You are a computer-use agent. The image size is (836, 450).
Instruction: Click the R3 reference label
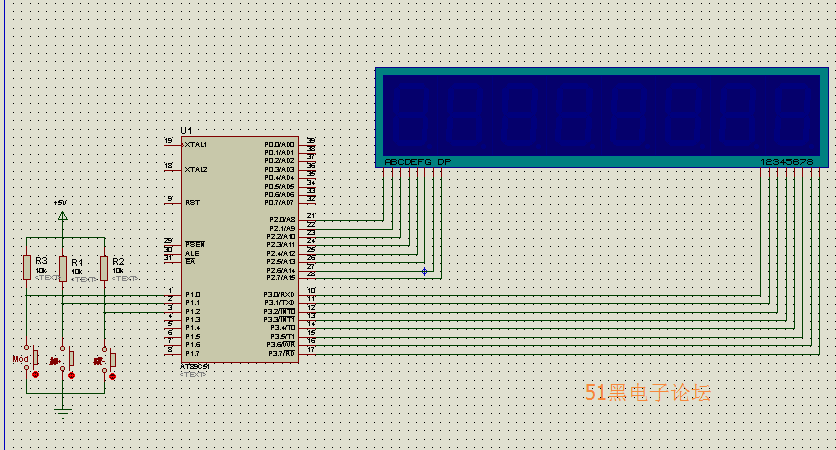pos(41,261)
